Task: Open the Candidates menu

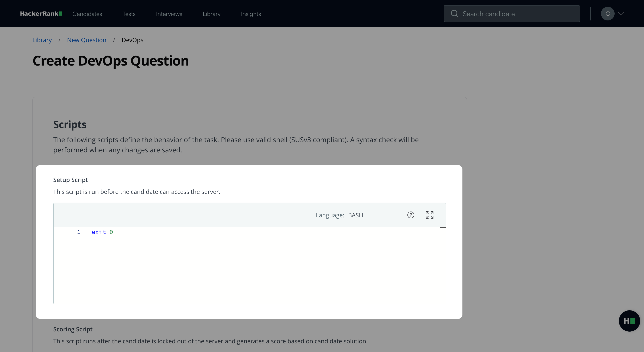Action: point(87,14)
